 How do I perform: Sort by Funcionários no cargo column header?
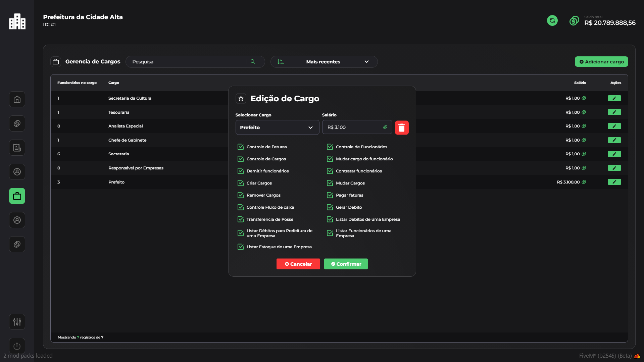pos(77,83)
